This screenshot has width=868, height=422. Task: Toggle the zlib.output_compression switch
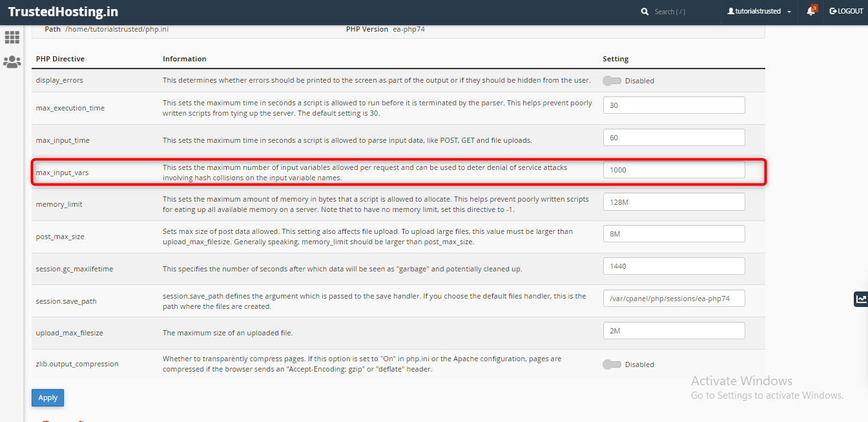(612, 364)
